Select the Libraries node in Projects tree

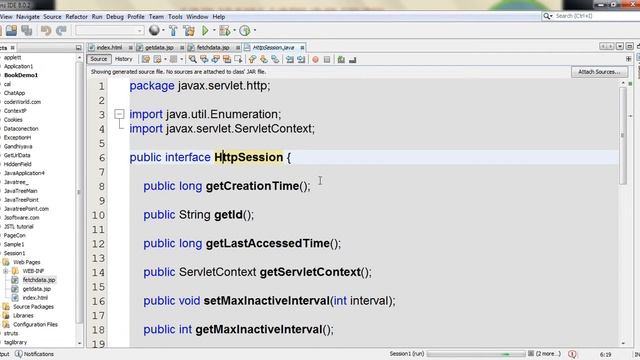[x=23, y=316]
